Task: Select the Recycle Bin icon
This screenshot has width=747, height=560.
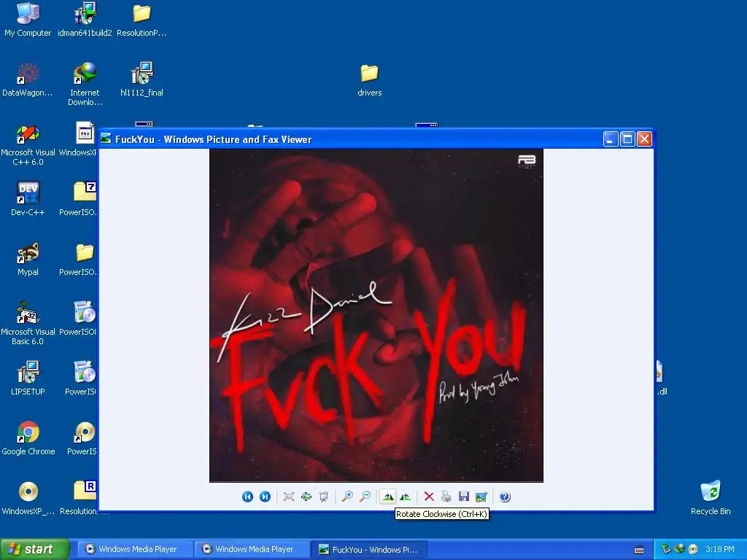Action: tap(711, 498)
